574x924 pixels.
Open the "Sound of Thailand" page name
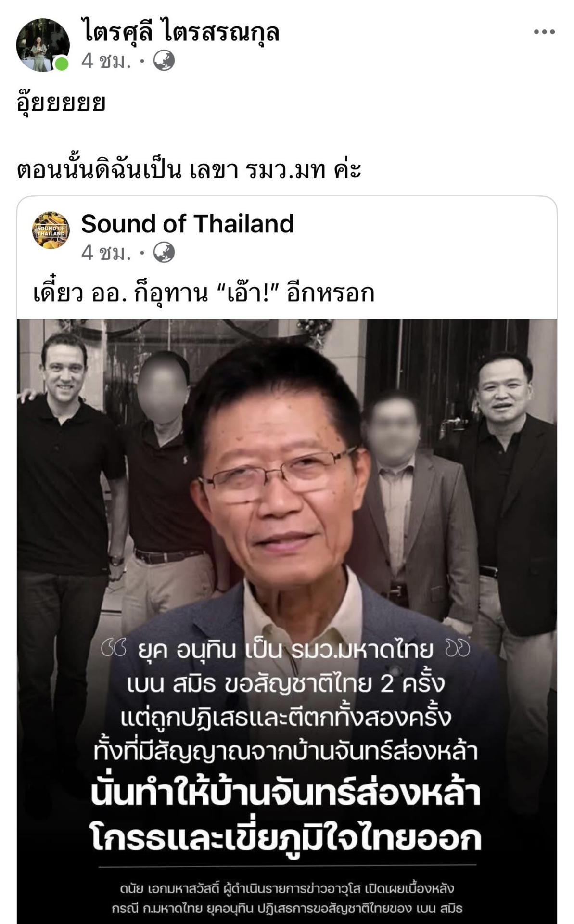click(187, 224)
